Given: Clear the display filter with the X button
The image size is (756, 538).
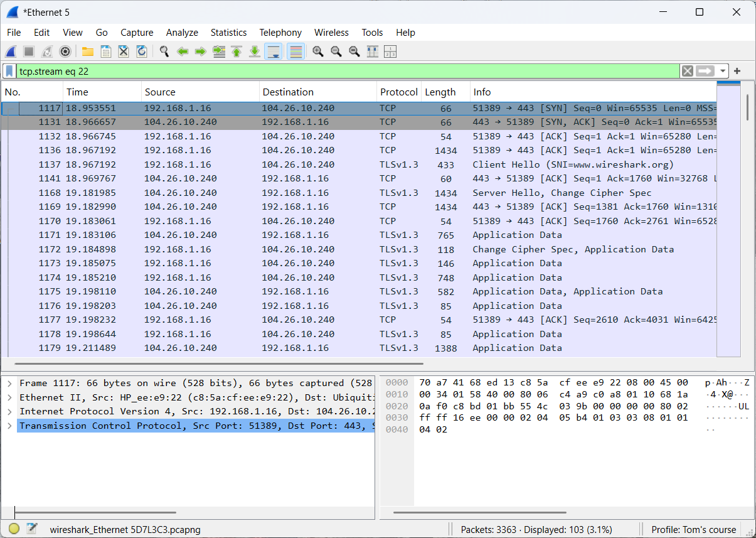Looking at the screenshot, I should [688, 72].
